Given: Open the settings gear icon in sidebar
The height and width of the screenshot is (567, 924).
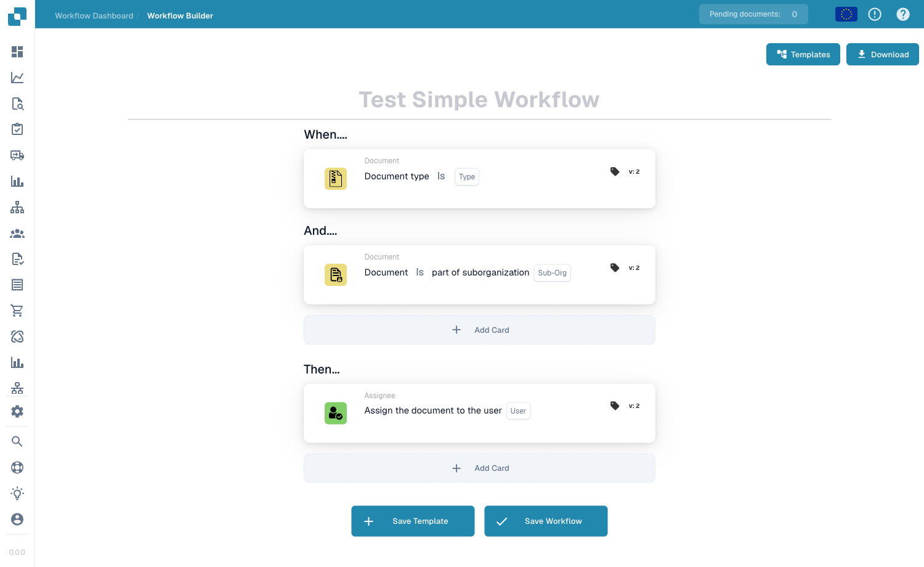Looking at the screenshot, I should [x=17, y=412].
